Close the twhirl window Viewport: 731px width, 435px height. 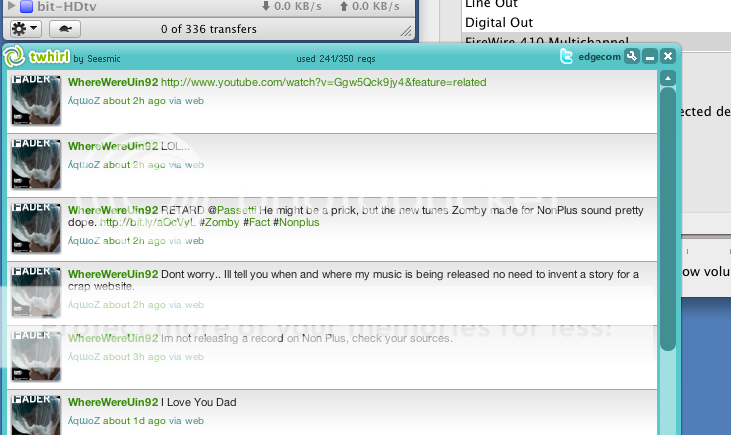pos(667,56)
